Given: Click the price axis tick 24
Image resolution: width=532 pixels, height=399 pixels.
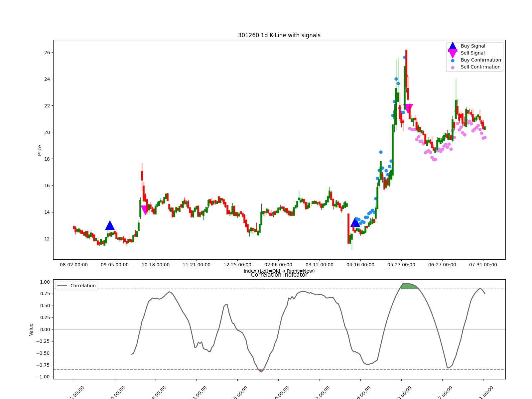Looking at the screenshot, I should click(47, 79).
